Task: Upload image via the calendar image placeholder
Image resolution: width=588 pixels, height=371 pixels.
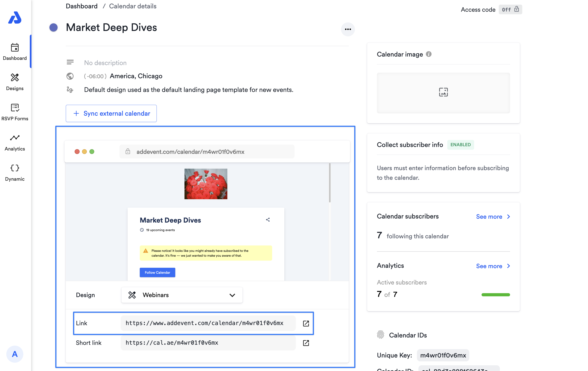Action: (x=443, y=93)
